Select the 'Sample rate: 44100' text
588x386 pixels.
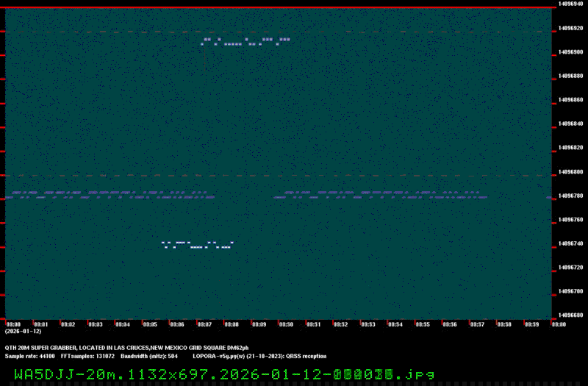[x=29, y=357]
